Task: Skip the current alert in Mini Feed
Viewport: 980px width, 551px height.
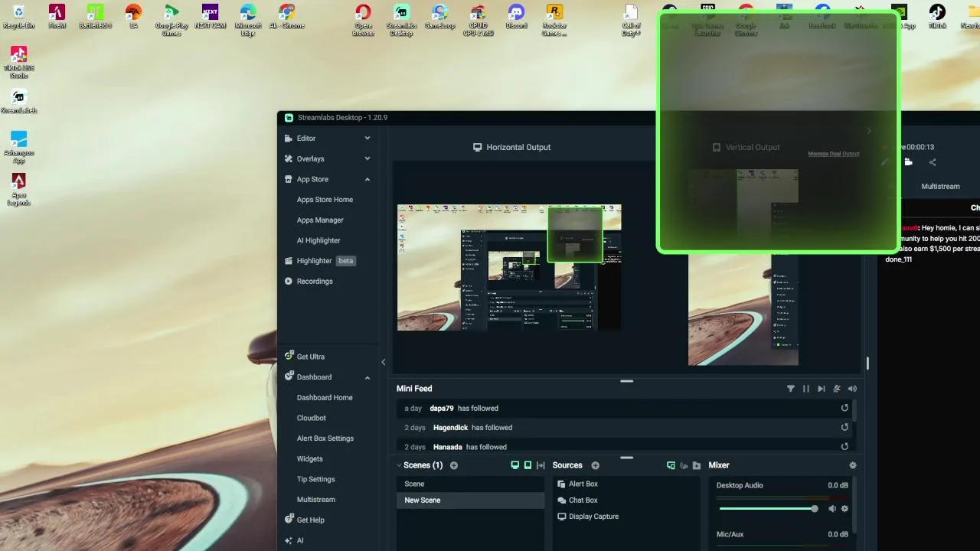Action: coord(822,389)
